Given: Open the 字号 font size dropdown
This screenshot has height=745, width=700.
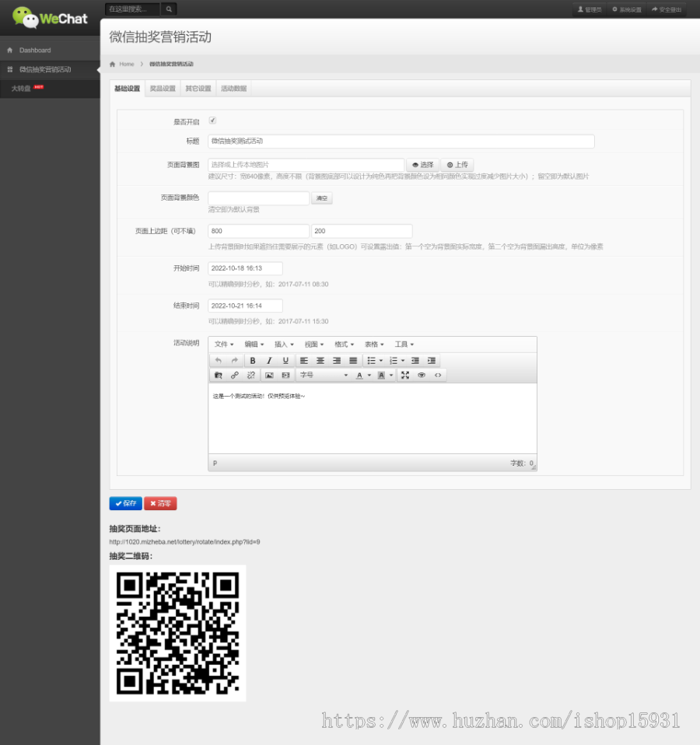Looking at the screenshot, I should [x=324, y=375].
